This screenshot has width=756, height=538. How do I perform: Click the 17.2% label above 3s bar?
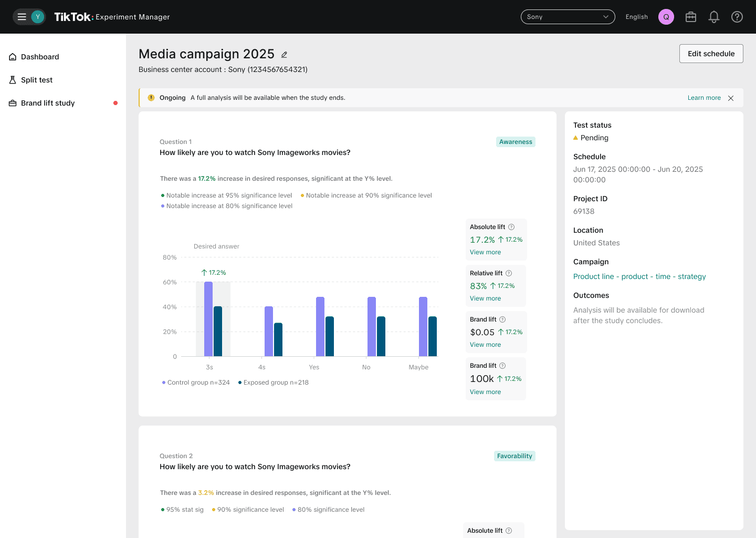[x=214, y=273]
